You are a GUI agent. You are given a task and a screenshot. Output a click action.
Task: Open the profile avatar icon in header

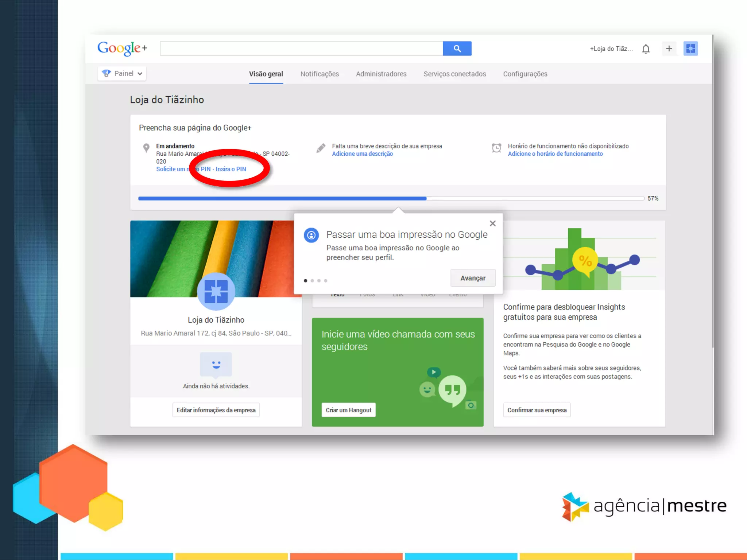690,48
